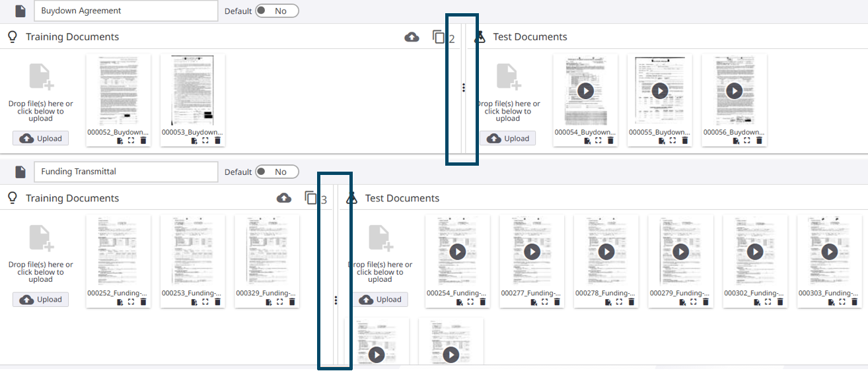Click the 000055_Buydown file name
Image resolution: width=868 pixels, height=371 pixels.
pos(659,132)
